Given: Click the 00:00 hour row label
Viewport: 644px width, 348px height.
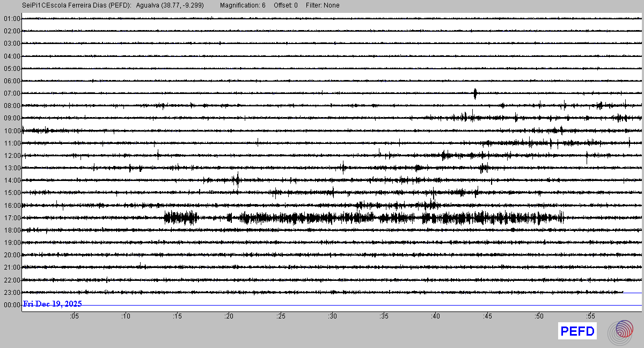Looking at the screenshot, I should (x=12, y=305).
